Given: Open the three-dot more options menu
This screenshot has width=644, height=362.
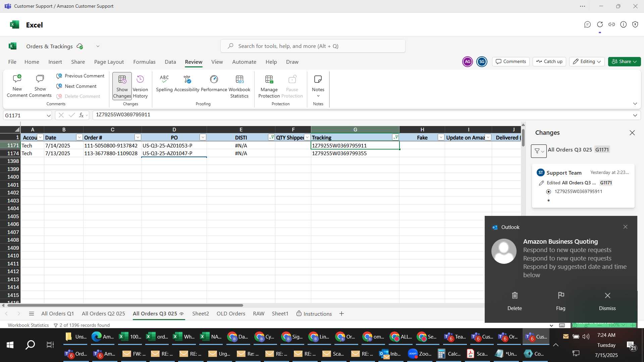Looking at the screenshot, I should point(583,6).
